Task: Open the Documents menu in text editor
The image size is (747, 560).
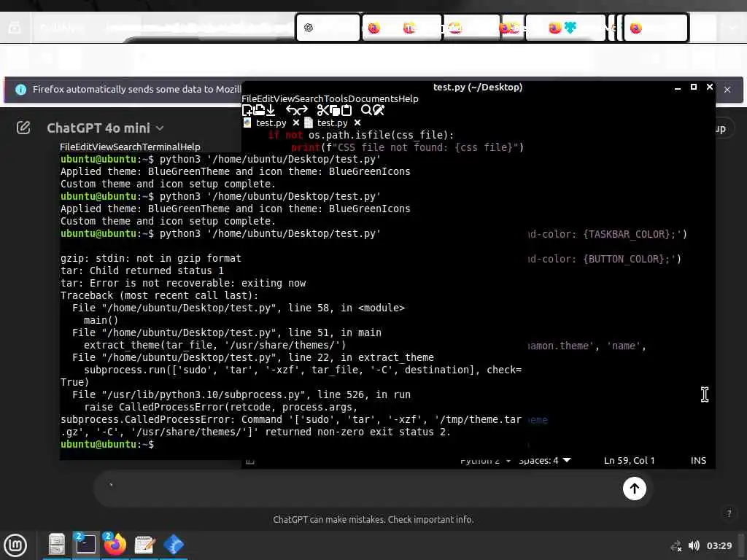Action: pyautogui.click(x=373, y=98)
